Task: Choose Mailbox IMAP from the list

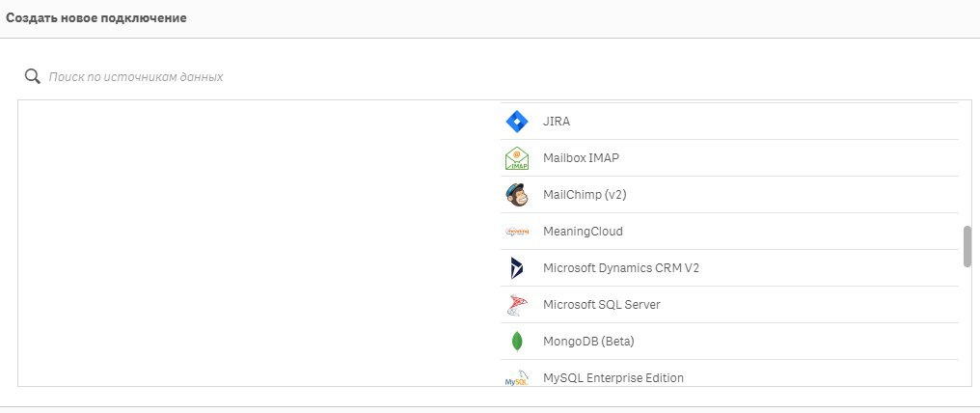Action: point(729,158)
